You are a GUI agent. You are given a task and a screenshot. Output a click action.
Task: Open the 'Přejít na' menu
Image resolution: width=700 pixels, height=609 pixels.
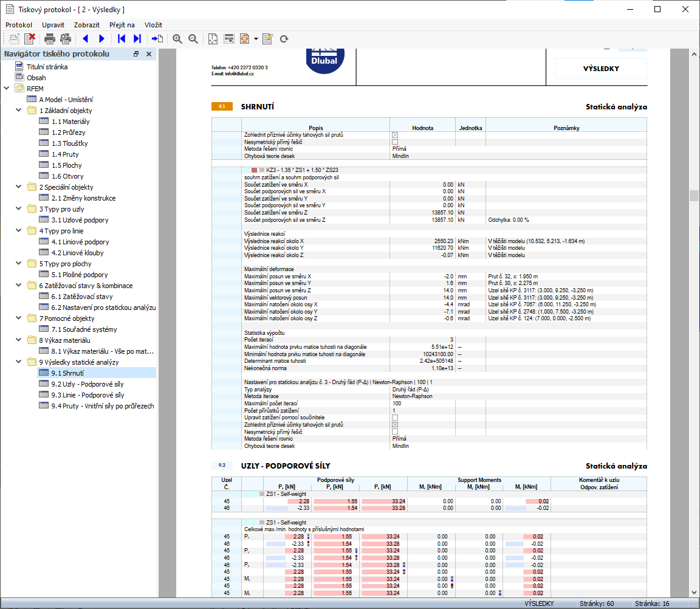[x=122, y=25]
